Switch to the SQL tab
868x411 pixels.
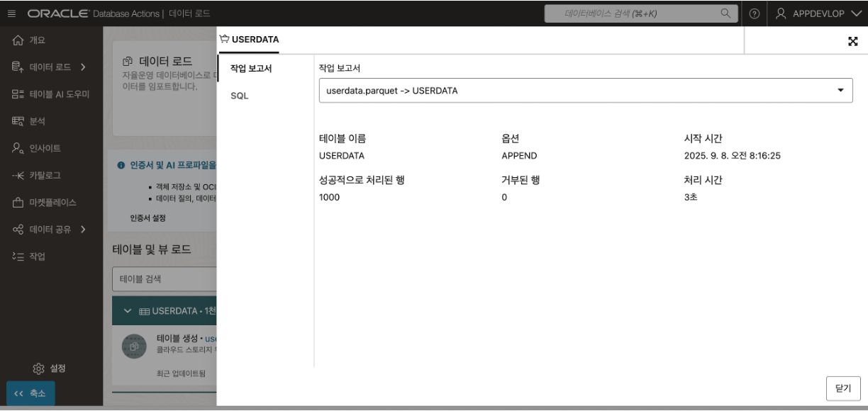pyautogui.click(x=240, y=96)
